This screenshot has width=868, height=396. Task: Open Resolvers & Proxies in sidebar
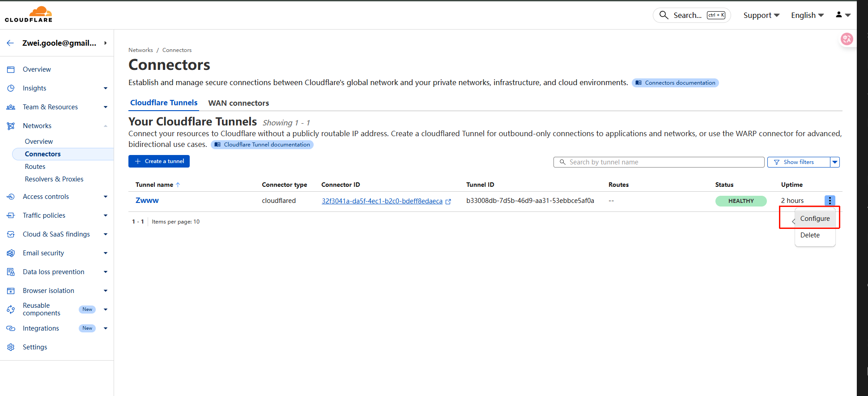click(x=54, y=179)
